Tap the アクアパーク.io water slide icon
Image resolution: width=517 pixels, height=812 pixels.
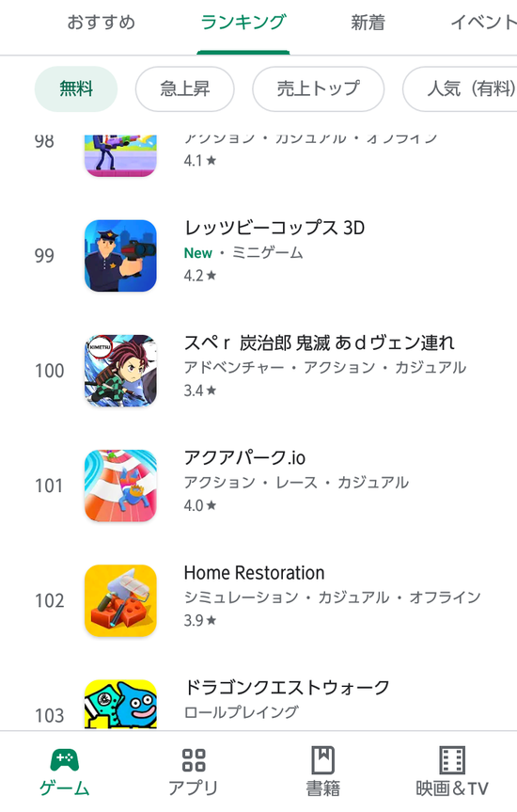[120, 486]
